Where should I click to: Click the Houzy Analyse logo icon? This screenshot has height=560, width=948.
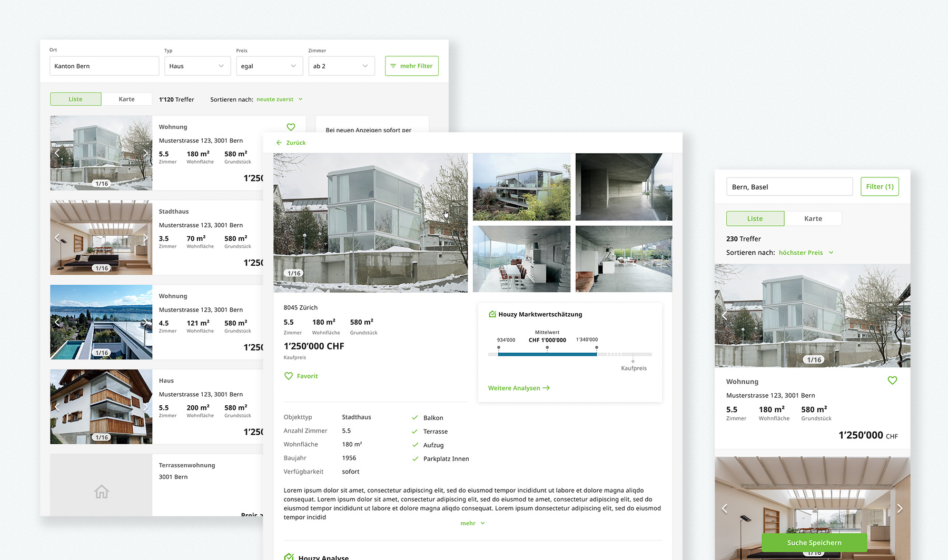pyautogui.click(x=289, y=557)
